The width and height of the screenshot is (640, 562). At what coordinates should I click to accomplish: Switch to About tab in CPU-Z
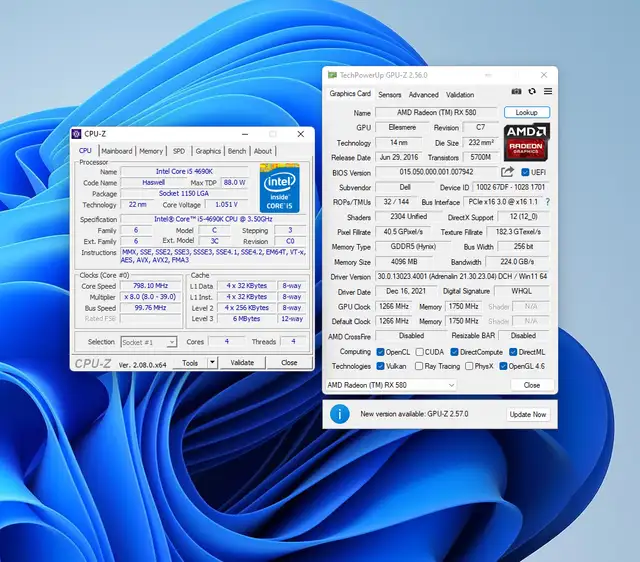pos(263,151)
